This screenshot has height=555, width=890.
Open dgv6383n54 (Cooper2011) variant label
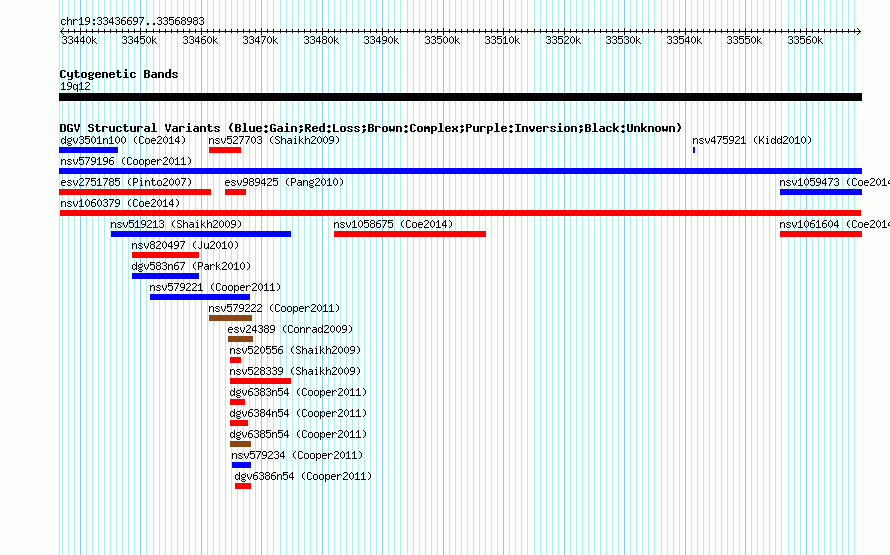pyautogui.click(x=299, y=392)
